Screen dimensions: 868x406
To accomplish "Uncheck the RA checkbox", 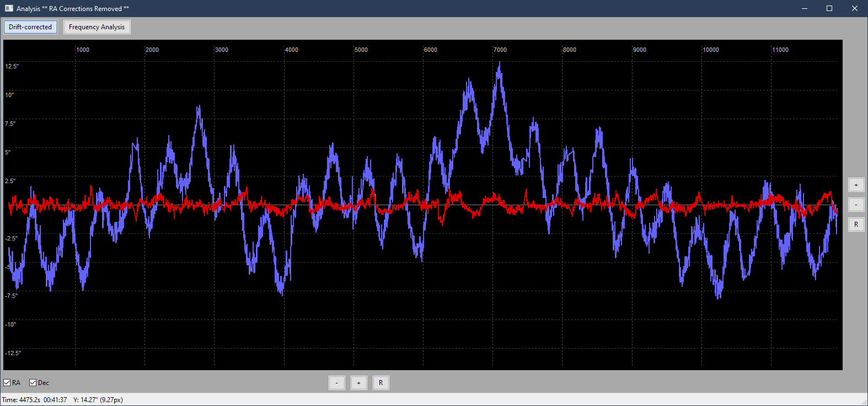I will 7,383.
